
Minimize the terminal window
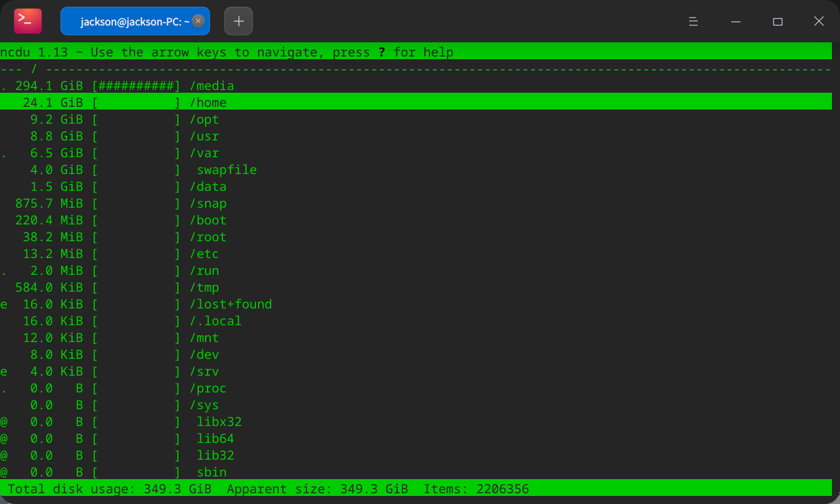(736, 22)
